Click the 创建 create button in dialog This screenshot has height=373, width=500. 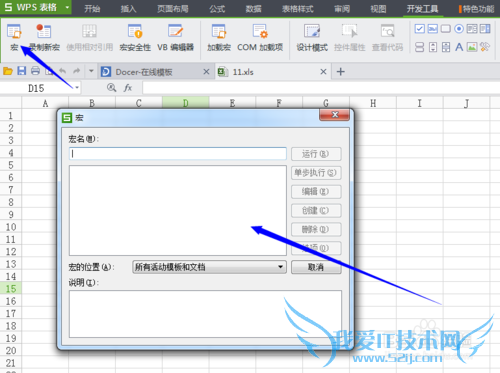tap(316, 210)
